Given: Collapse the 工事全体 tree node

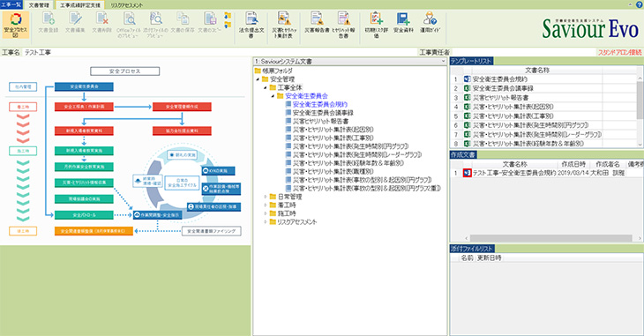Looking at the screenshot, I should coord(266,87).
